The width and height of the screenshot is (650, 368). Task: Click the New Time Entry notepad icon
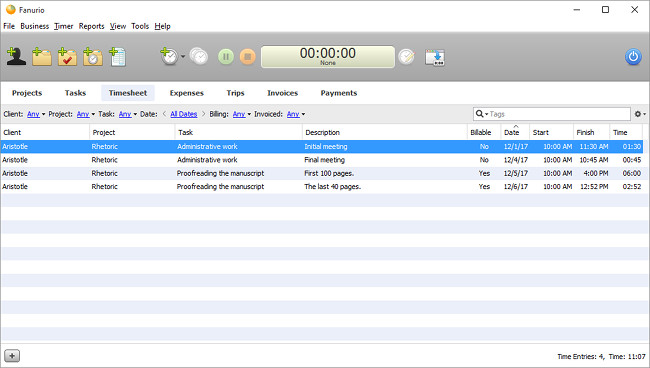point(118,56)
